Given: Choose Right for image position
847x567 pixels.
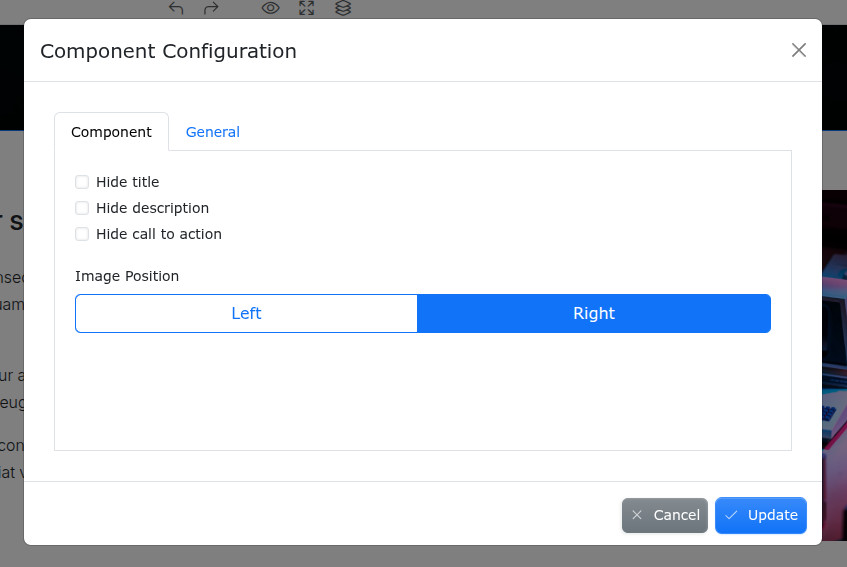Looking at the screenshot, I should coord(593,313).
